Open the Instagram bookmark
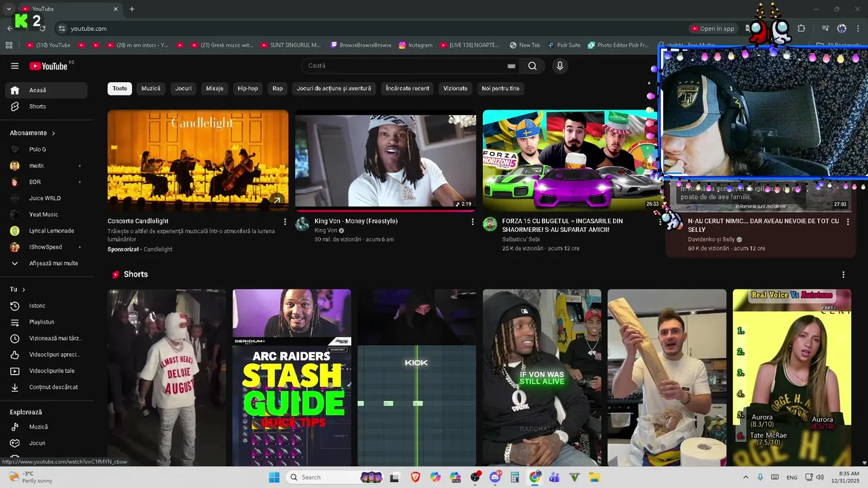This screenshot has height=488, width=868. (416, 45)
